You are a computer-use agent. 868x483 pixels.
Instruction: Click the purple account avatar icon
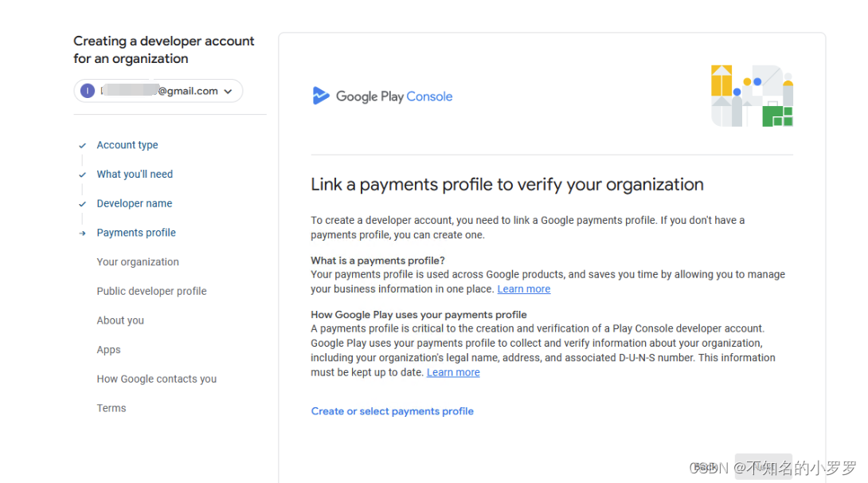pos(88,91)
